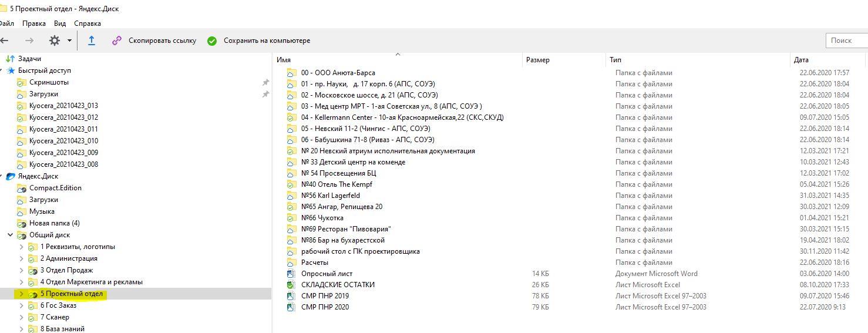The height and width of the screenshot is (333, 868).
Task: Click the settings gear icon
Action: coord(55,41)
